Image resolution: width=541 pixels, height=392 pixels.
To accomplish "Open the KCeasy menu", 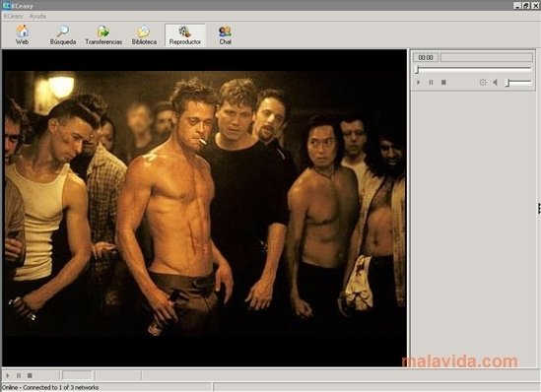I will [13, 16].
